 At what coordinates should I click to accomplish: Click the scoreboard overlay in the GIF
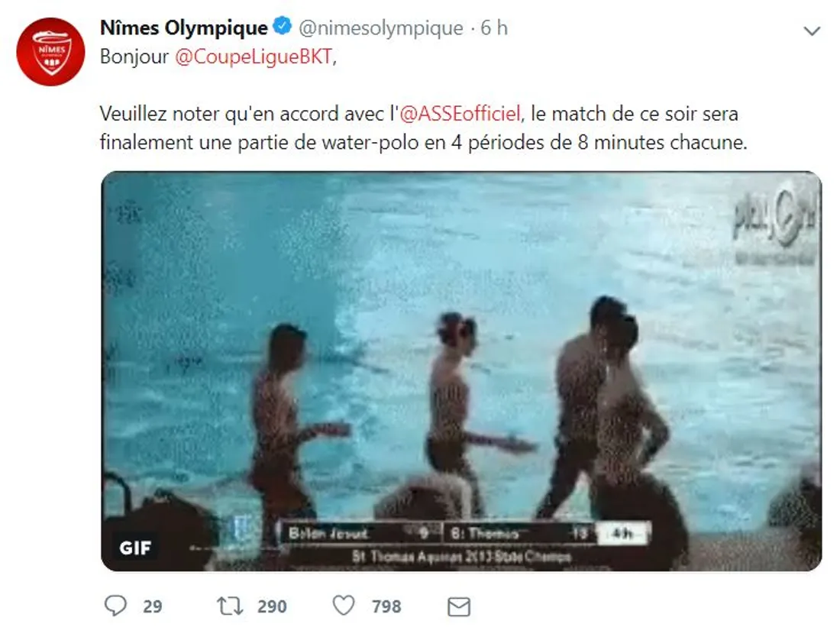464,543
